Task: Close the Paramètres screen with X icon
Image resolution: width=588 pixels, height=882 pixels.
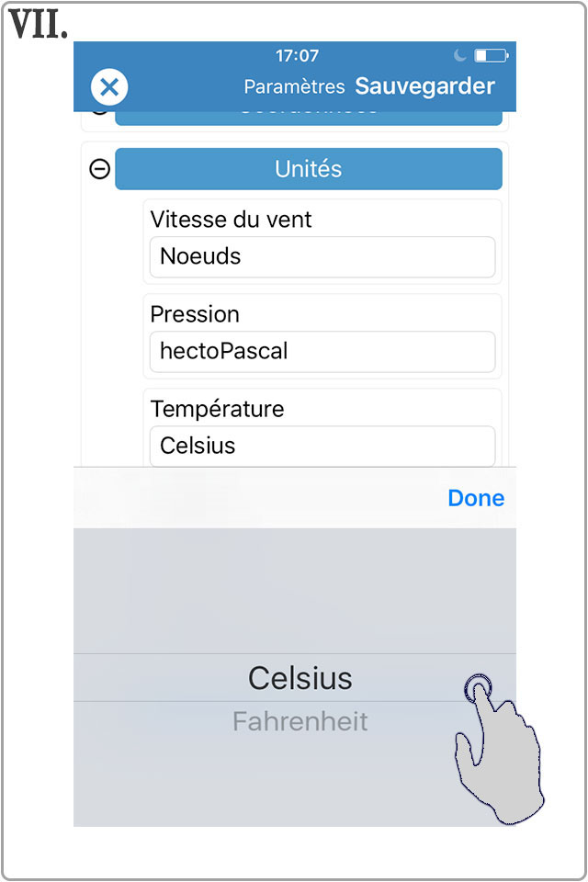Action: click(x=109, y=87)
